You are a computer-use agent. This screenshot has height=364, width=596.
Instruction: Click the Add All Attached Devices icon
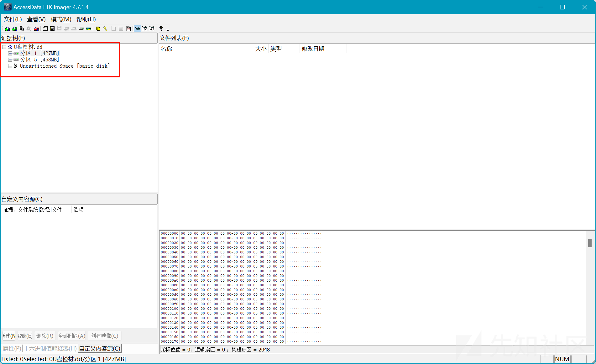[14, 29]
